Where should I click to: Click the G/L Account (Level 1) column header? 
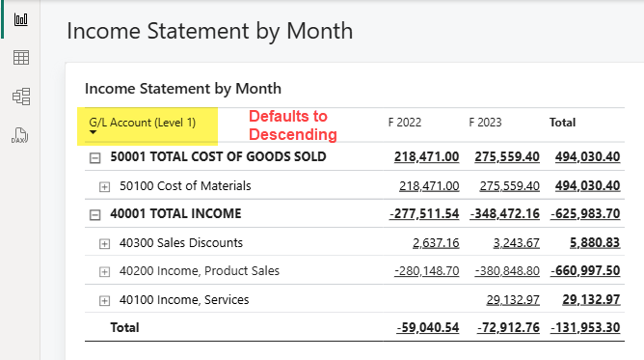[142, 123]
